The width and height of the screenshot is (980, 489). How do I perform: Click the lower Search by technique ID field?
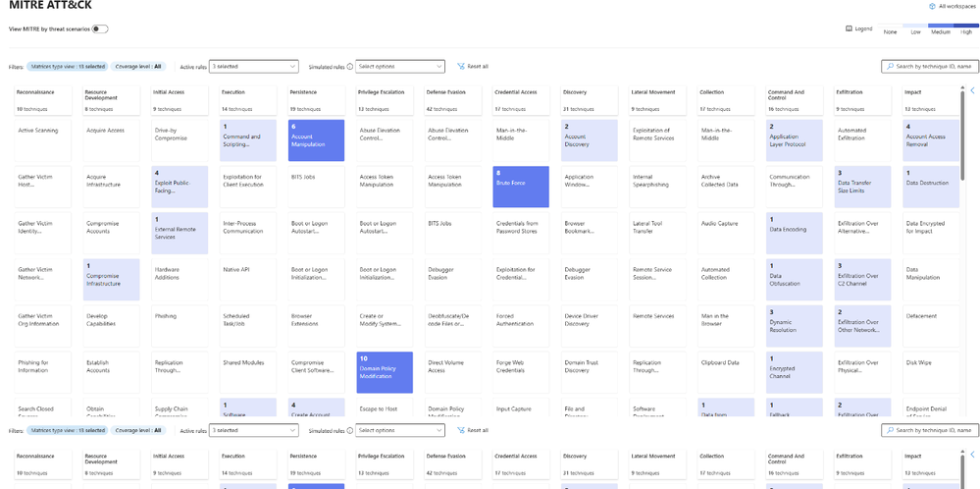pos(930,430)
